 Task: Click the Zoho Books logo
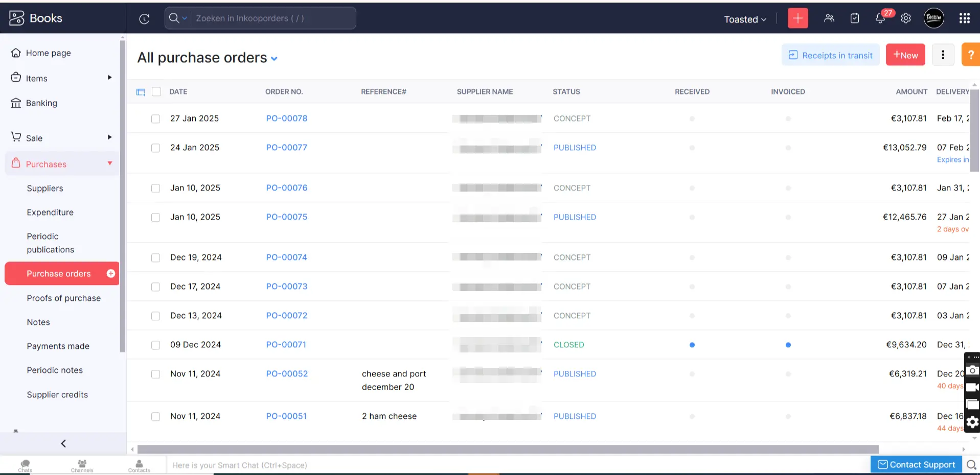coord(16,18)
